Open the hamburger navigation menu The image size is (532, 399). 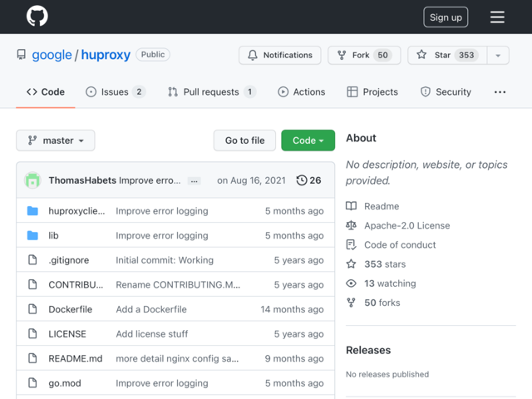coord(497,17)
